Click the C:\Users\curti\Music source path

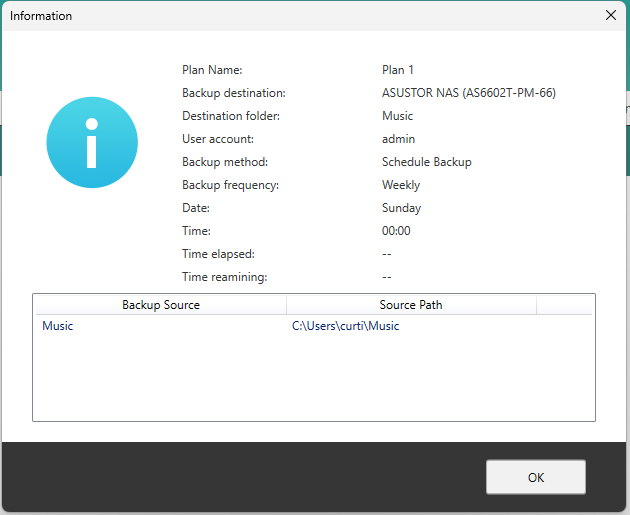pos(345,326)
